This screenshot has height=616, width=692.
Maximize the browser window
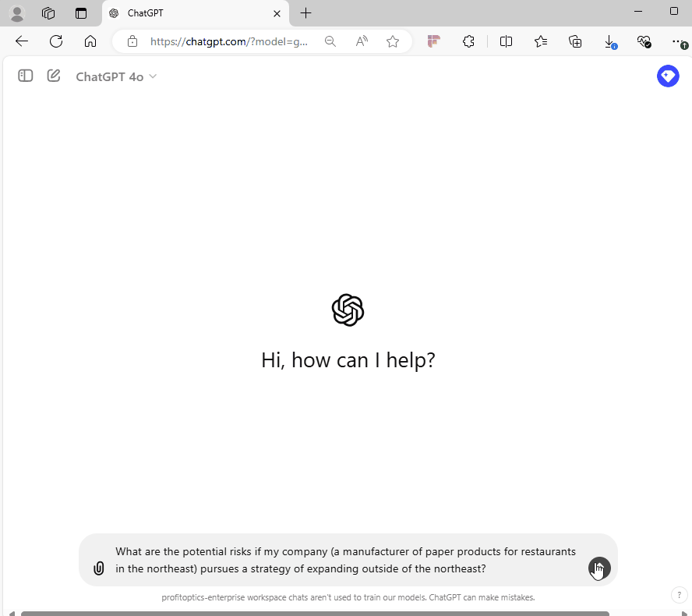pyautogui.click(x=673, y=11)
